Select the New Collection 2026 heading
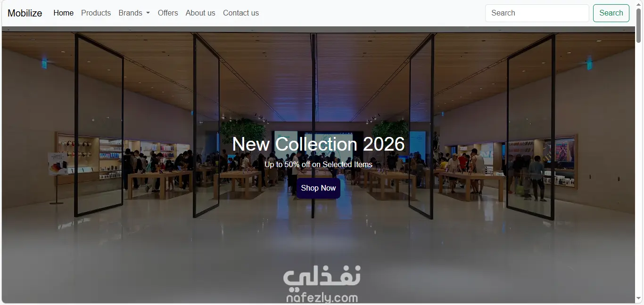 pos(318,144)
